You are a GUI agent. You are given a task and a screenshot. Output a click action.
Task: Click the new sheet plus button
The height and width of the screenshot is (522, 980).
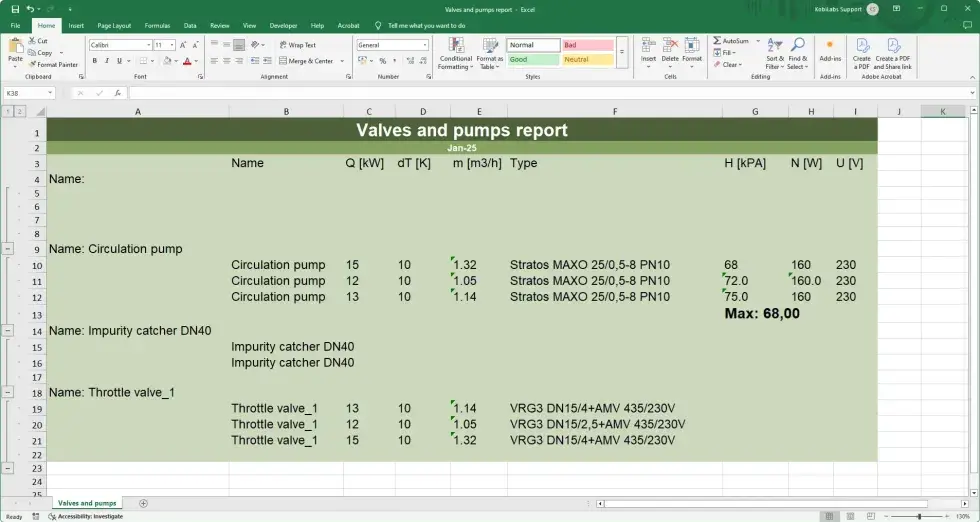(x=143, y=503)
